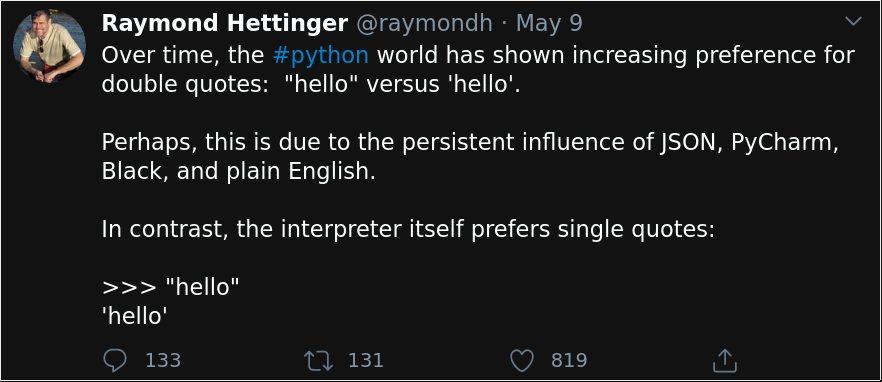Image resolution: width=882 pixels, height=382 pixels.
Task: Click the final 'hello' output line
Action: (134, 316)
